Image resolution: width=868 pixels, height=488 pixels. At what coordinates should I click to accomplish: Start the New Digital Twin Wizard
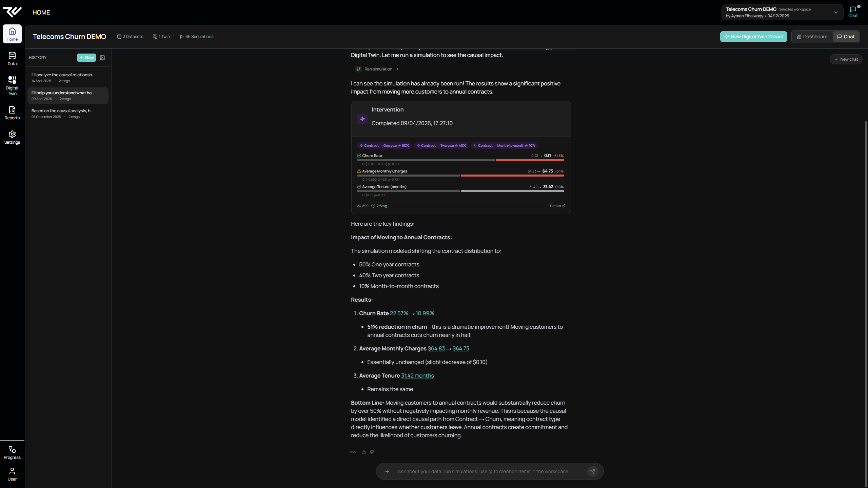coord(753,36)
